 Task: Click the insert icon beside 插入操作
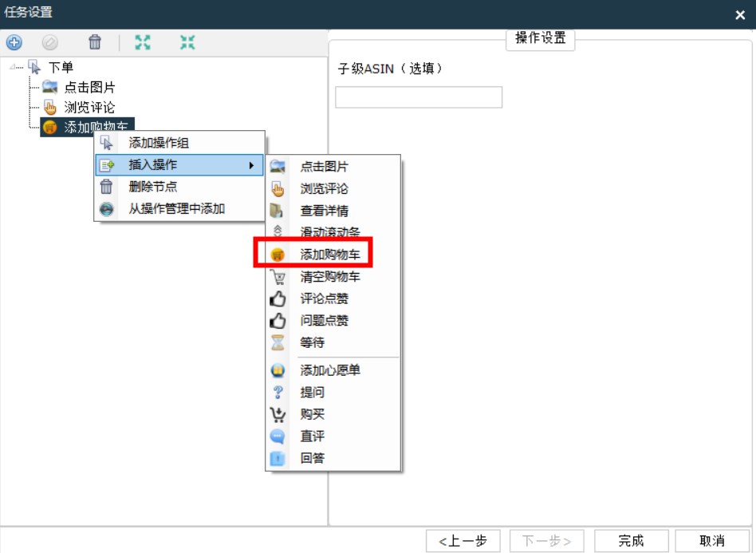(x=107, y=165)
